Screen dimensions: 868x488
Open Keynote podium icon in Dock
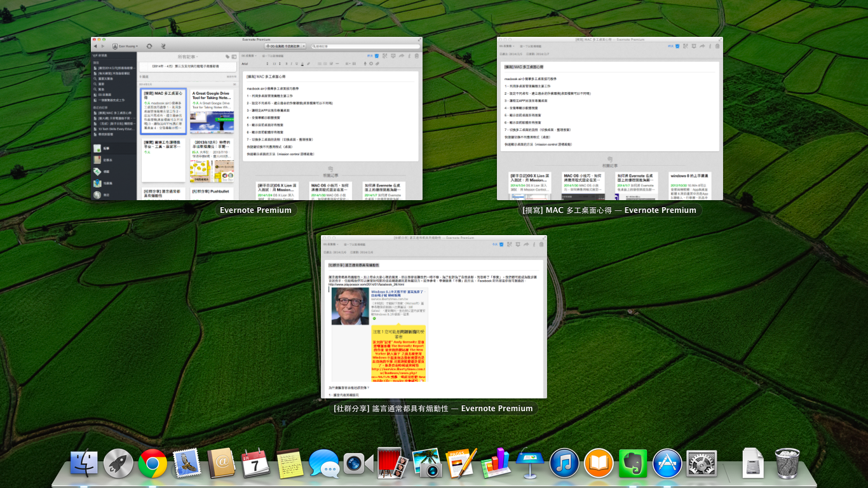[530, 464]
